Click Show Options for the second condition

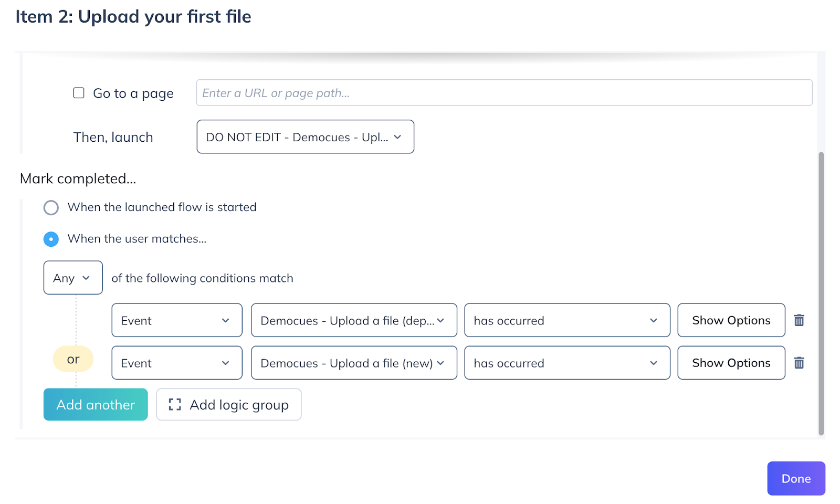pyautogui.click(x=731, y=363)
